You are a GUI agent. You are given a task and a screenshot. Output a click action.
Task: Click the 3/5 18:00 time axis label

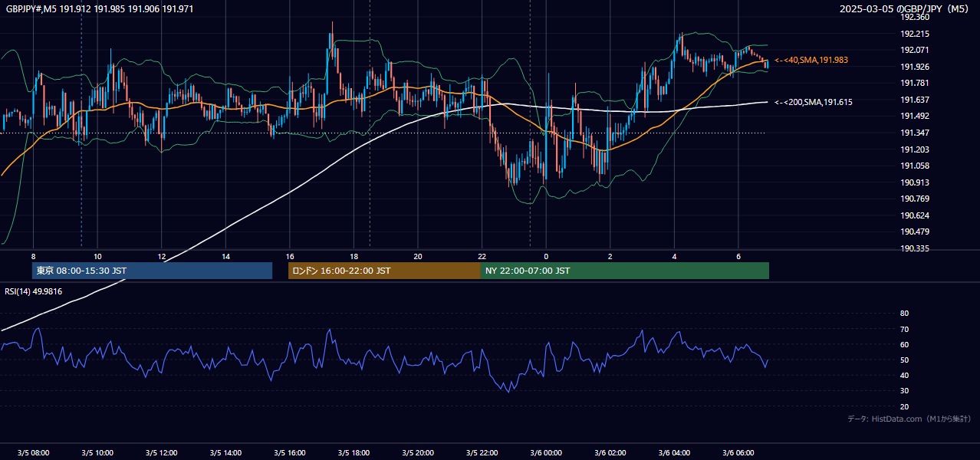pyautogui.click(x=354, y=453)
